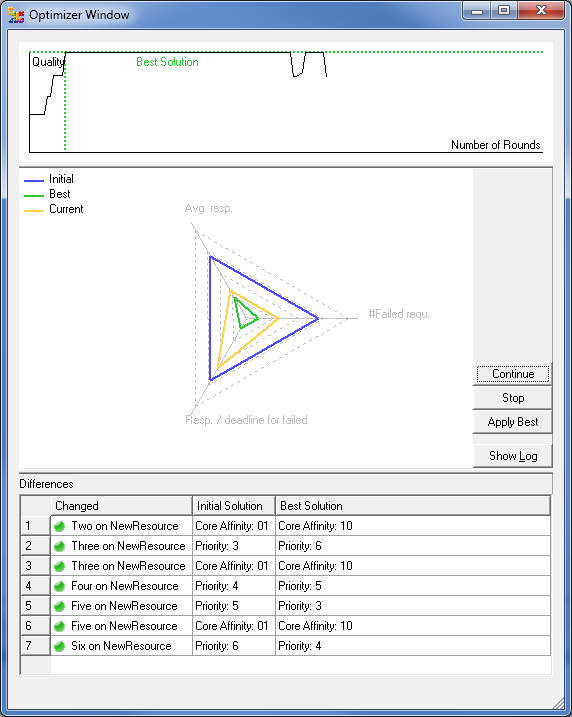Click the Best Solution marker on quality graph
Viewport: 572px width, 717px height.
click(167, 62)
